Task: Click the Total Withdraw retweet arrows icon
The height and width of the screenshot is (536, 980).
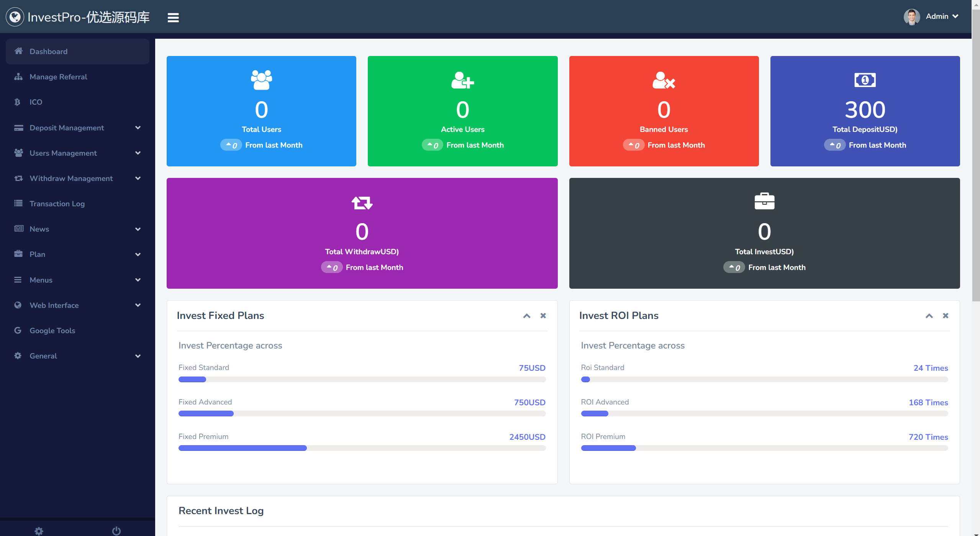Action: pyautogui.click(x=362, y=202)
